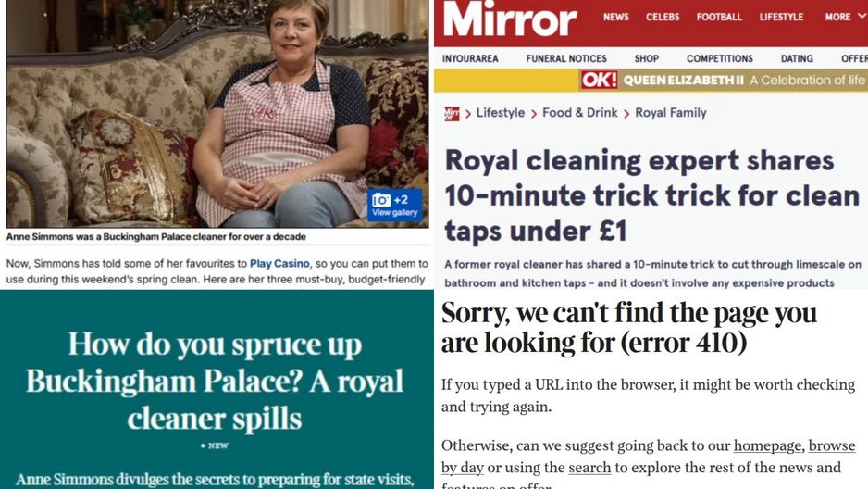868x489 pixels.
Task: Click the OK! magazine logo banner
Action: (x=599, y=81)
